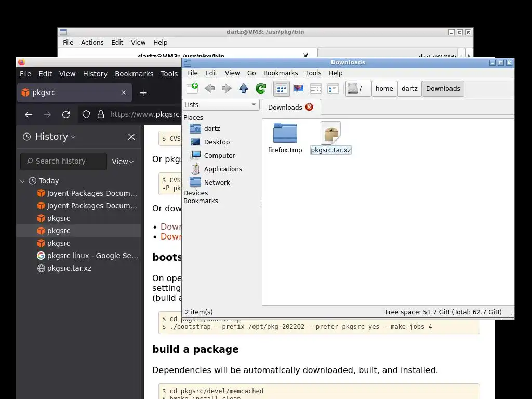Open file manager Go menu
Image resolution: width=532 pixels, height=399 pixels.
click(x=251, y=73)
